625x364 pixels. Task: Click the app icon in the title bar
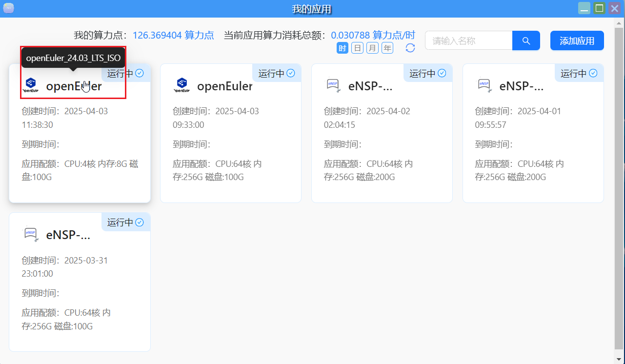coord(8,8)
